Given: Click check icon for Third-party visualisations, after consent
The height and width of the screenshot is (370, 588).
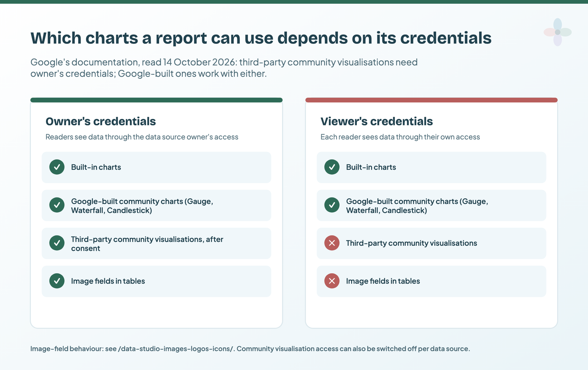Looking at the screenshot, I should (x=57, y=243).
